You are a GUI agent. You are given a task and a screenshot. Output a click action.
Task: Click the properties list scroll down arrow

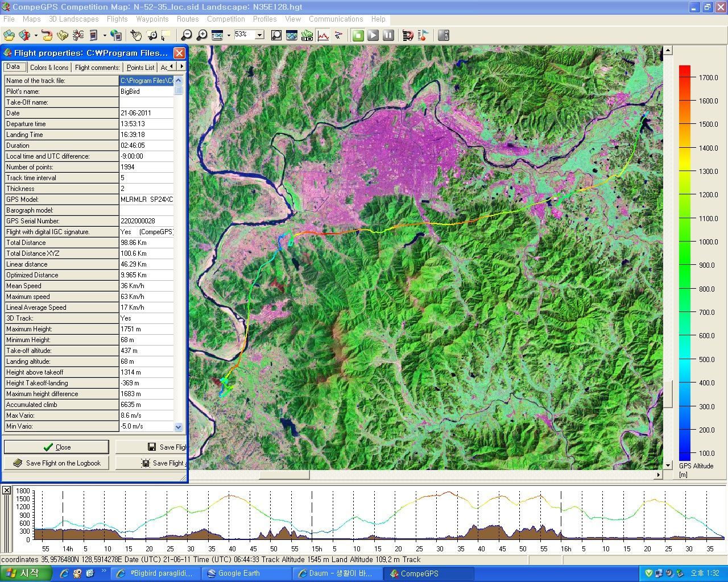179,427
